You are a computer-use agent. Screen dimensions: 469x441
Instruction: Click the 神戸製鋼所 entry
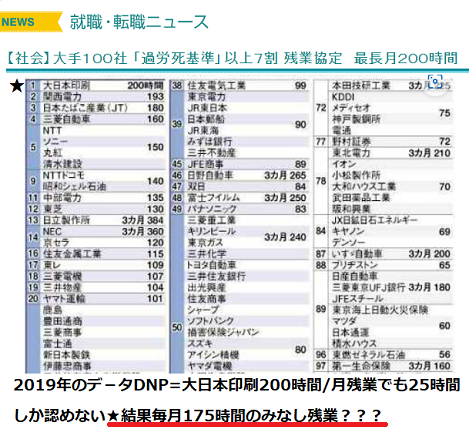356,119
